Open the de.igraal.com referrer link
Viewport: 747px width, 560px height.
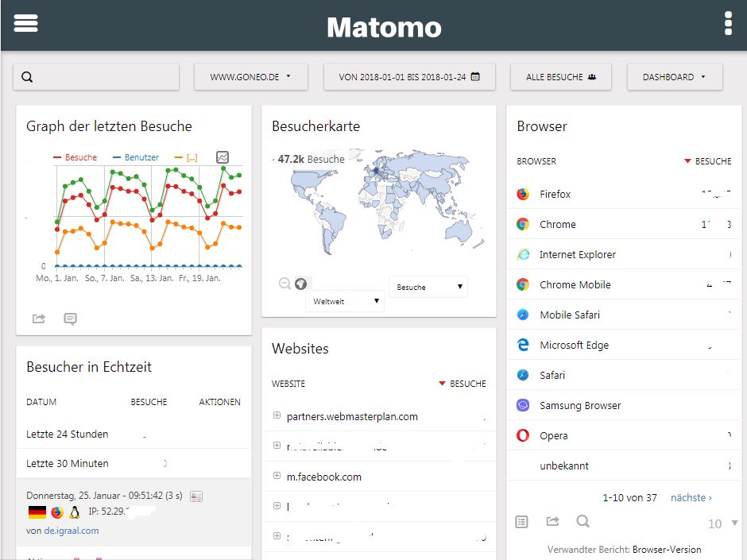pos(72,531)
